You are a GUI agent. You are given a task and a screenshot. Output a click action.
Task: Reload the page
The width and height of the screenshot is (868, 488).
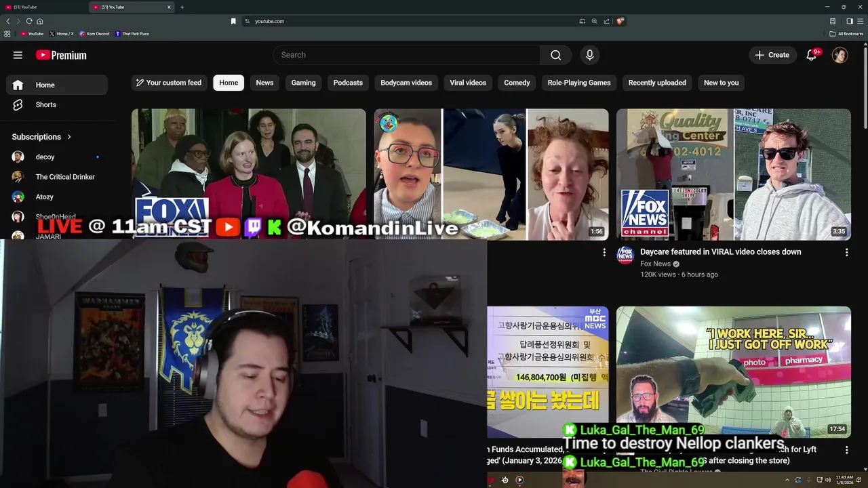pyautogui.click(x=29, y=21)
